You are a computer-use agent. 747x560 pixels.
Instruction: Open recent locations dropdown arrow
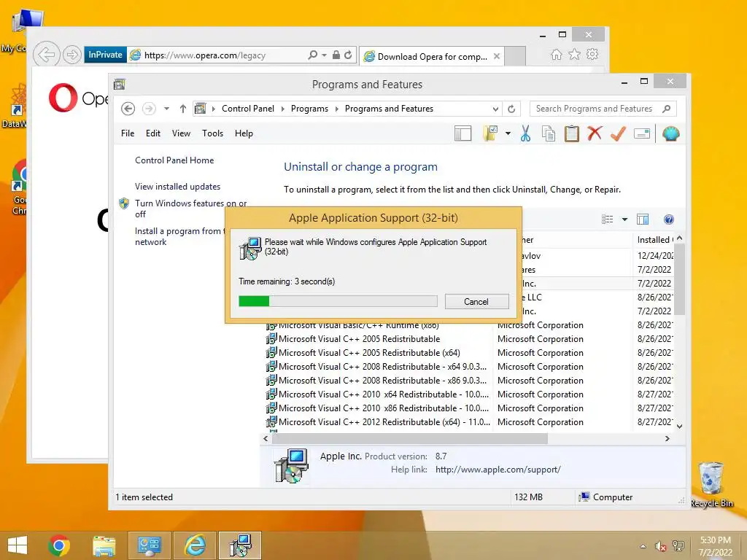coord(166,109)
